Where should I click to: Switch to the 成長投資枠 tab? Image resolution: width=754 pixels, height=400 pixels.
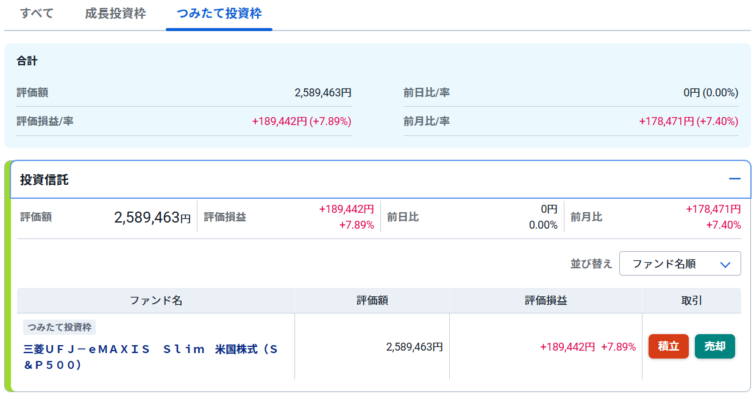tap(115, 13)
